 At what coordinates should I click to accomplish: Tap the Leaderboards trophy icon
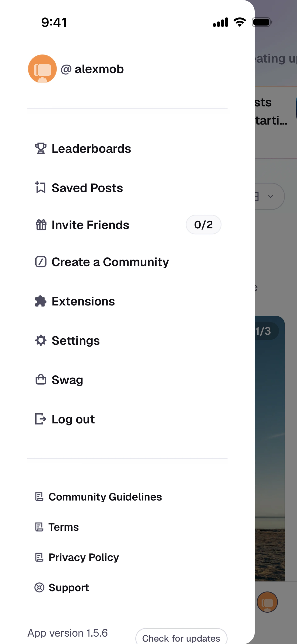(41, 149)
